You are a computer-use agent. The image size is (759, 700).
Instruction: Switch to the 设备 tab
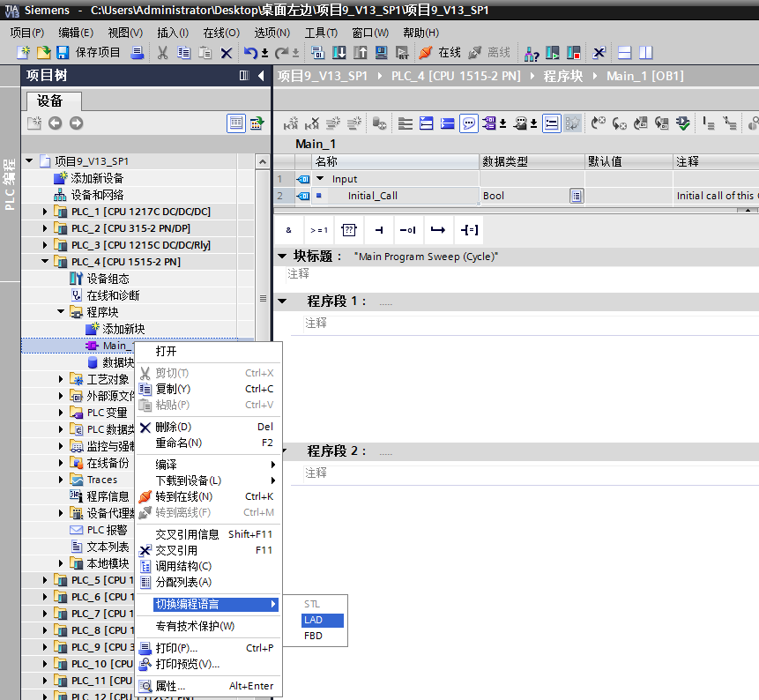click(x=54, y=101)
